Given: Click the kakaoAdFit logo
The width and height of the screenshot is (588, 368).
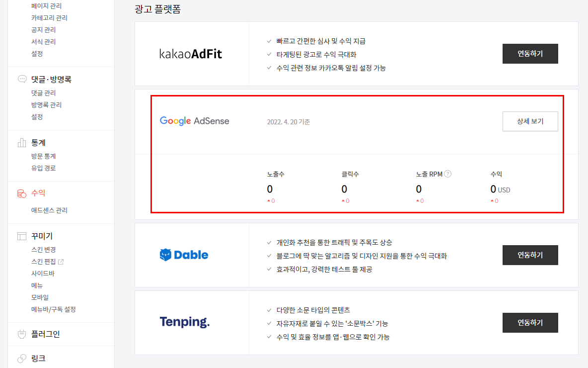Looking at the screenshot, I should (191, 54).
